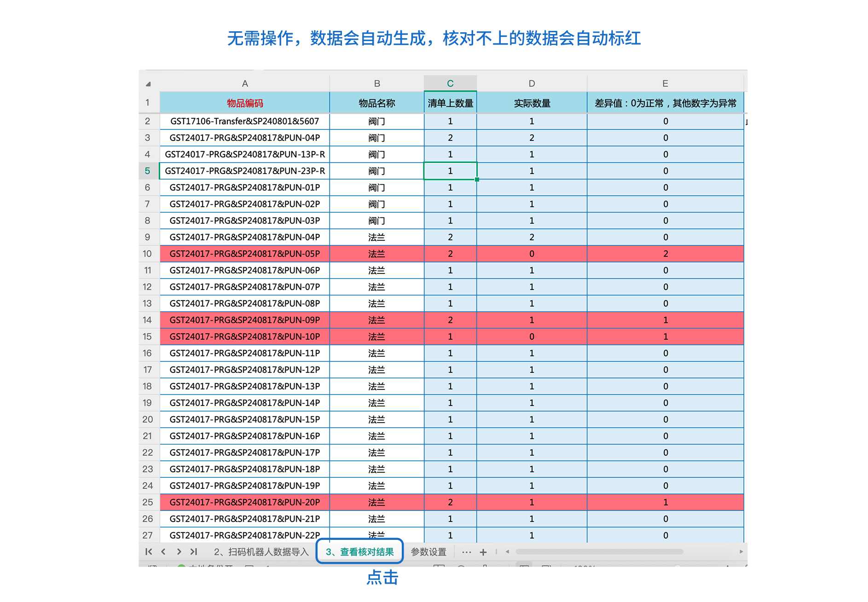The width and height of the screenshot is (868, 602).
Task: Select row 25 header
Action: click(148, 502)
